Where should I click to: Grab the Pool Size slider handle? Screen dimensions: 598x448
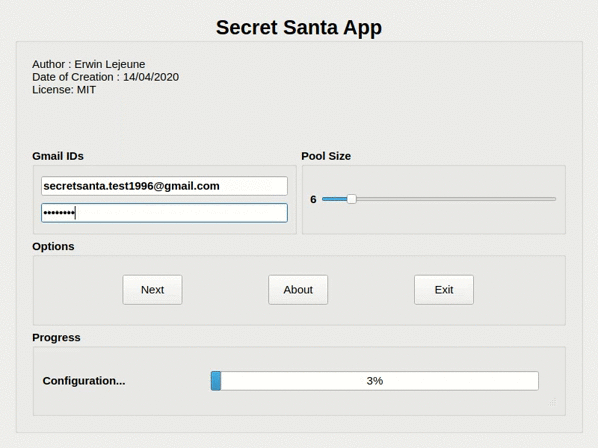pyautogui.click(x=352, y=199)
